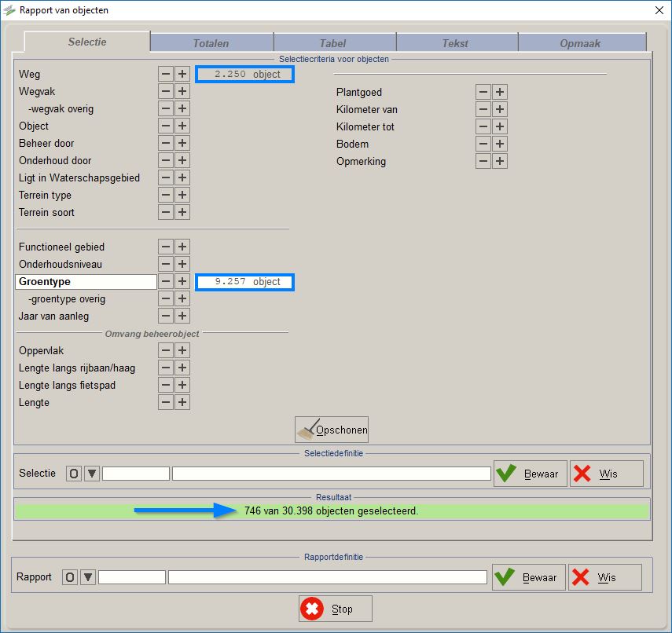Screen dimensions: 672x633
Task: Click the minus button beside Oppervlak
Action: [166, 351]
